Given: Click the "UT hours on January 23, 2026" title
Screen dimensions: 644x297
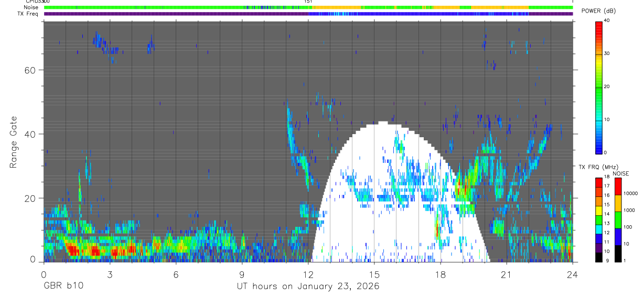Looking at the screenshot, I should click(x=308, y=287).
